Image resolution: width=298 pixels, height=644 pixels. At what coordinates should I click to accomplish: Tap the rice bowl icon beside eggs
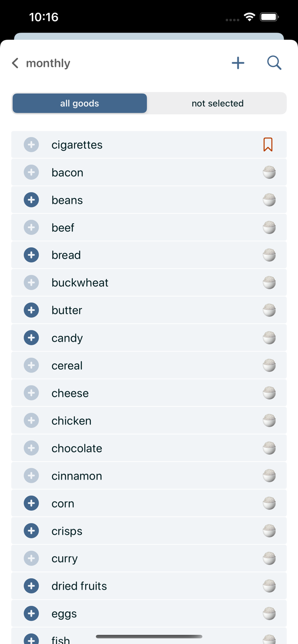(x=269, y=614)
